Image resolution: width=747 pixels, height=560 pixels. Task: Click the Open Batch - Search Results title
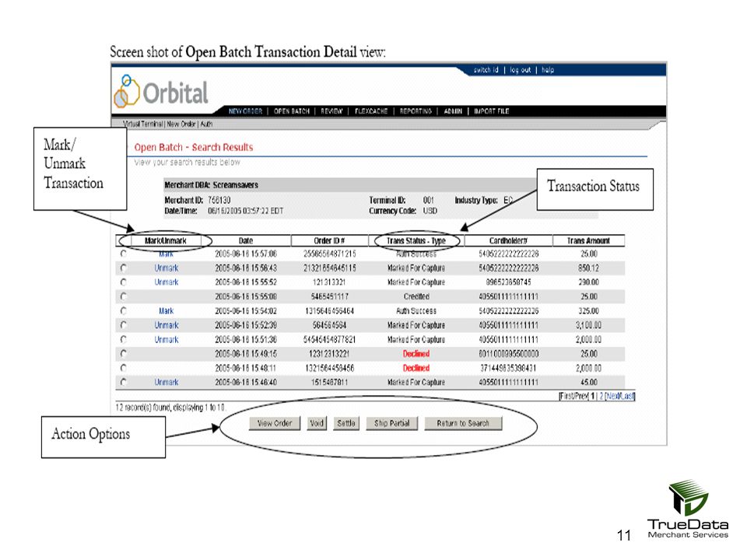pos(194,147)
